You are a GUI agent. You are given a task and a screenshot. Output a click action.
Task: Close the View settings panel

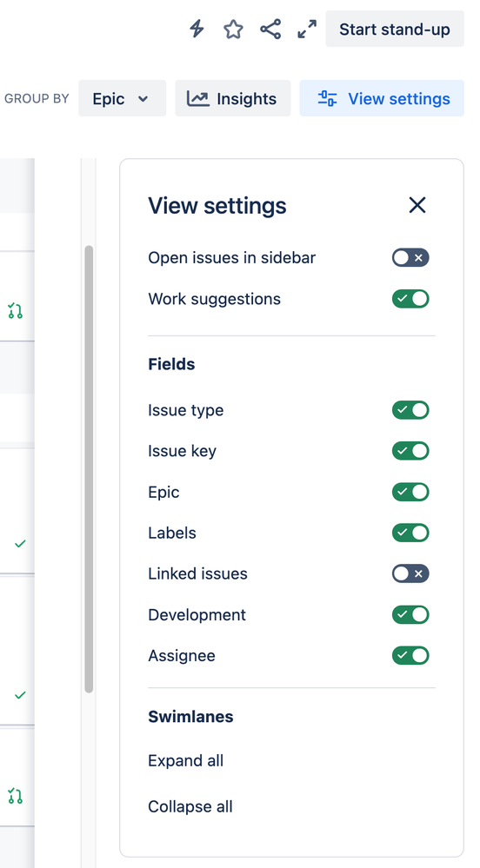click(417, 205)
